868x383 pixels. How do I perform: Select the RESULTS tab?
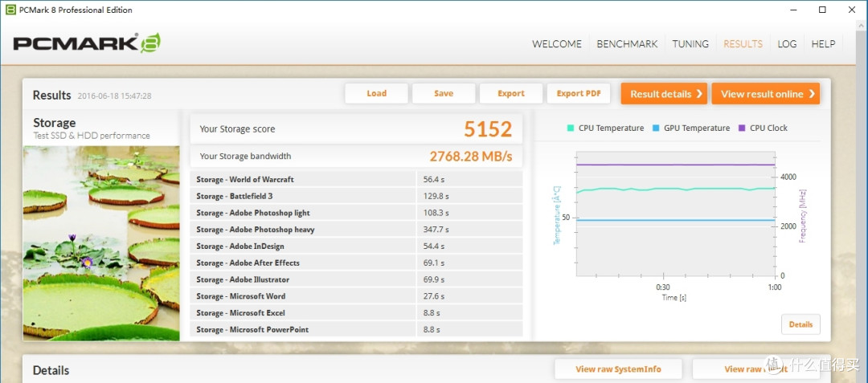click(743, 43)
